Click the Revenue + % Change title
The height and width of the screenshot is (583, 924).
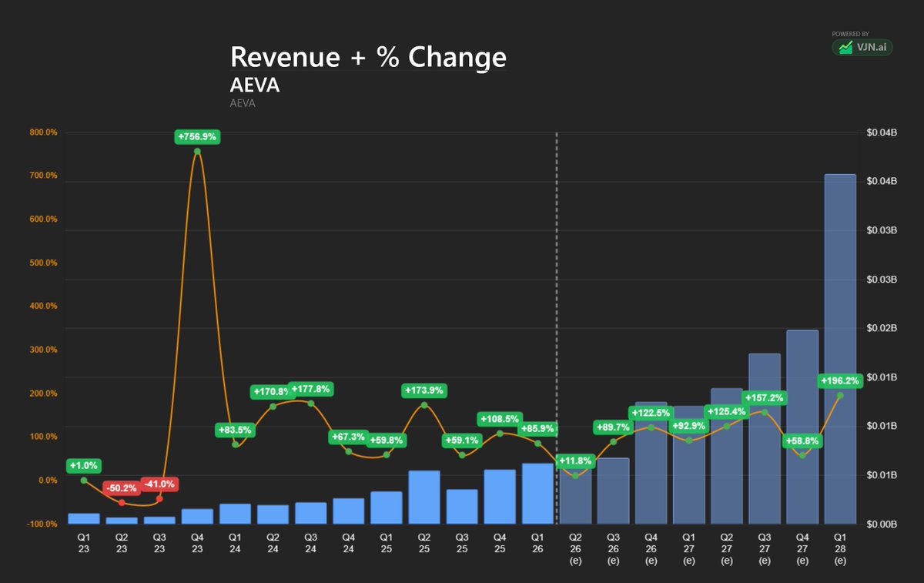[x=368, y=57]
